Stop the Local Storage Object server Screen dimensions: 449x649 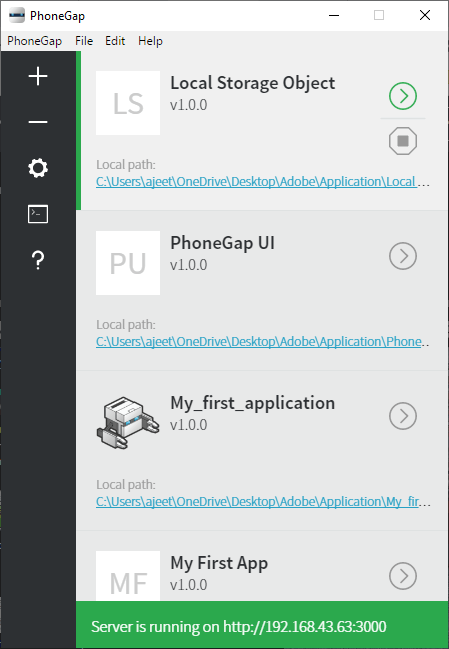coord(403,141)
